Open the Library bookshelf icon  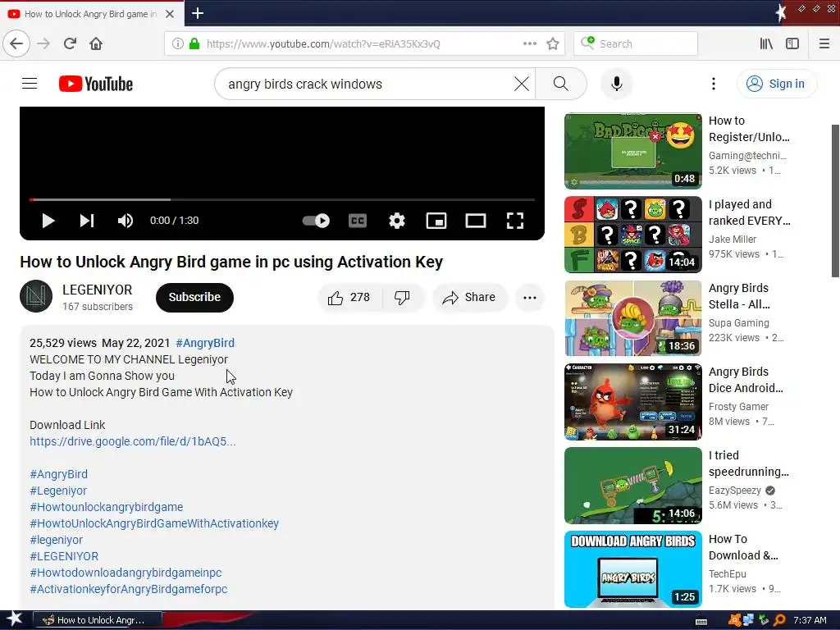tap(766, 43)
